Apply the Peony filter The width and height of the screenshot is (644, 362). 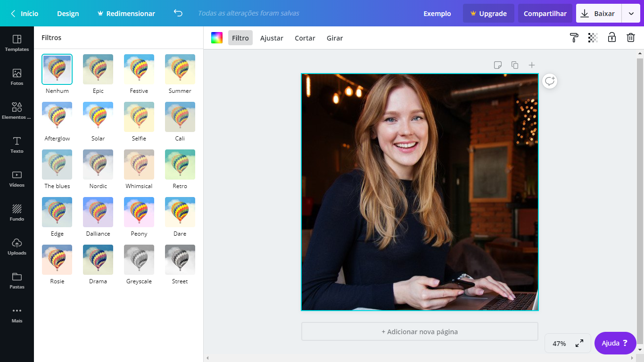(x=139, y=212)
